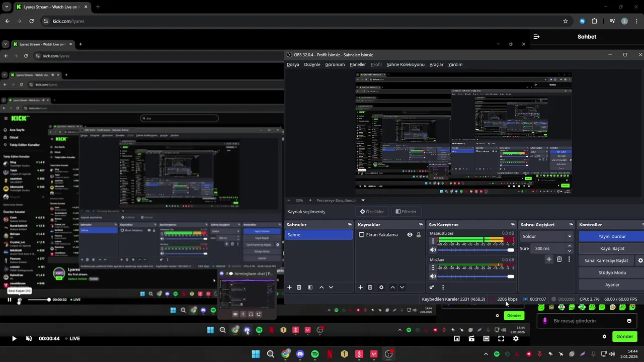
Task: Go back in the outermost Chrome toolbar
Action: [7, 21]
